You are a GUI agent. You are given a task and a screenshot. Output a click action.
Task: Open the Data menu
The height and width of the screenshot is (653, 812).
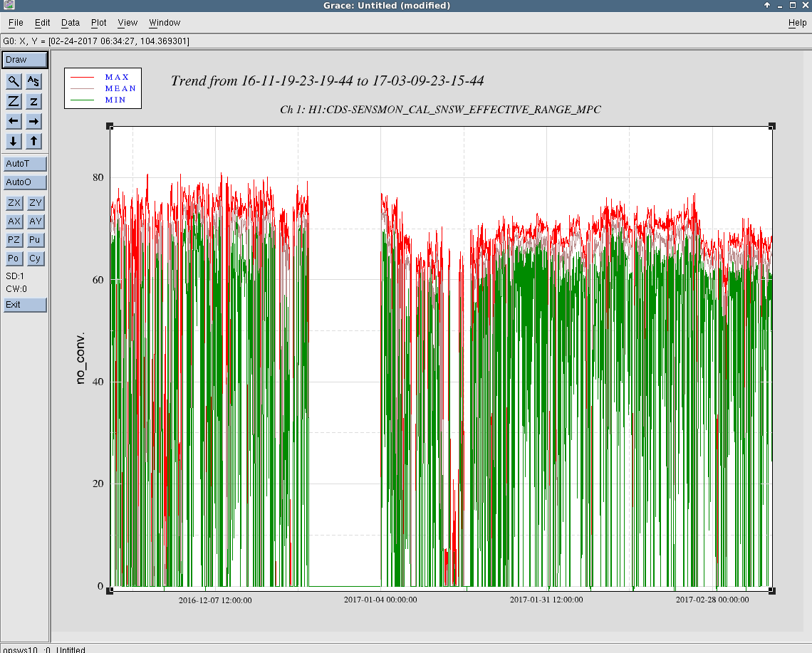pyautogui.click(x=71, y=23)
